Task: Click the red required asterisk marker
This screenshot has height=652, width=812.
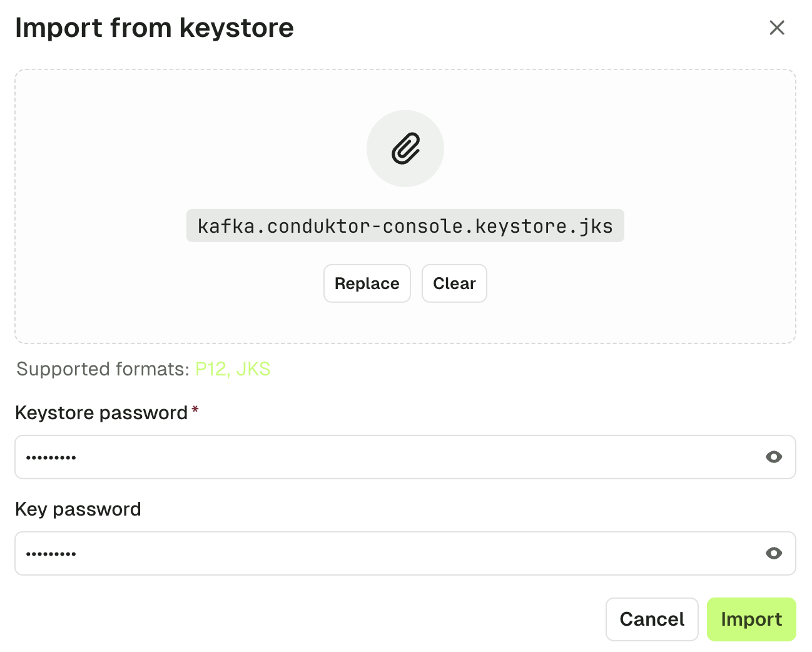Action: [x=195, y=410]
